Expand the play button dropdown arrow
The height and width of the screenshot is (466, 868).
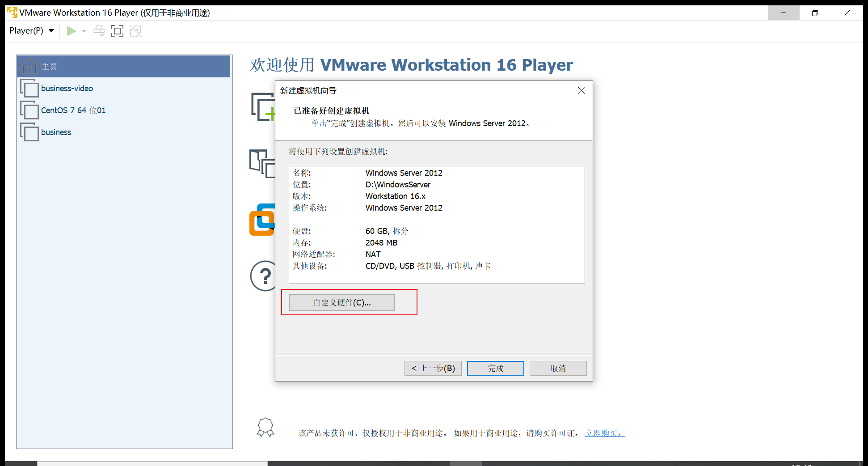tap(84, 30)
